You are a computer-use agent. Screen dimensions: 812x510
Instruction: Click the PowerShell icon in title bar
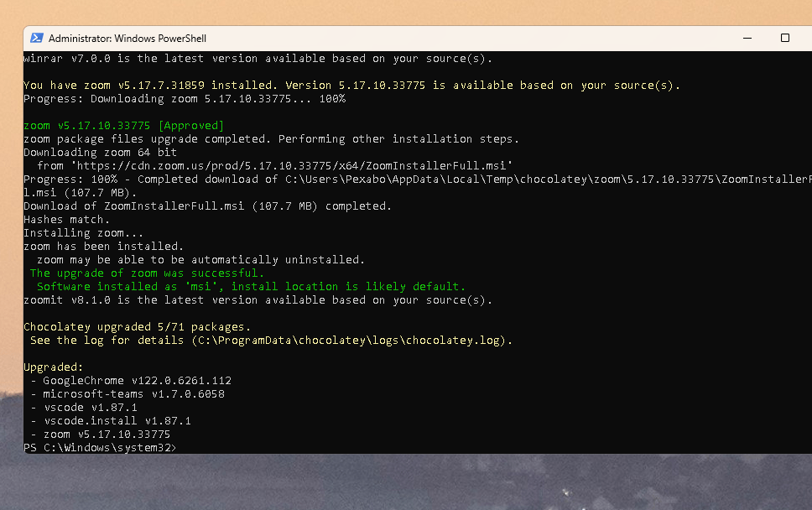37,38
